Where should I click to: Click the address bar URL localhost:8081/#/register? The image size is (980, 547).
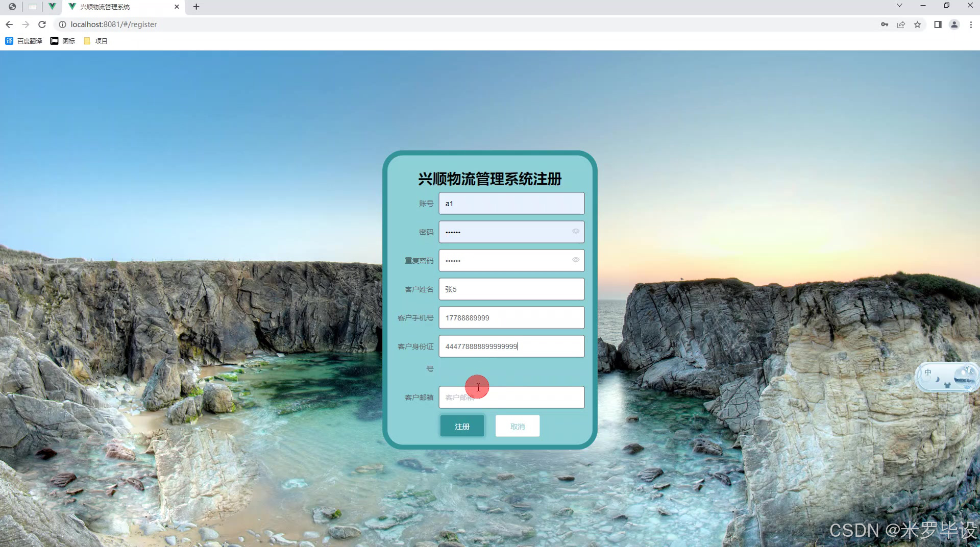pos(114,24)
